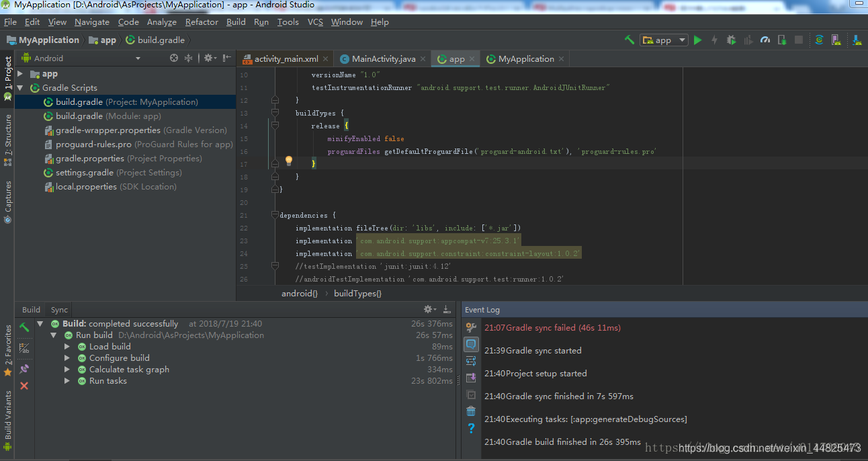Expand the Configure build node
The image size is (868, 461).
tap(67, 358)
